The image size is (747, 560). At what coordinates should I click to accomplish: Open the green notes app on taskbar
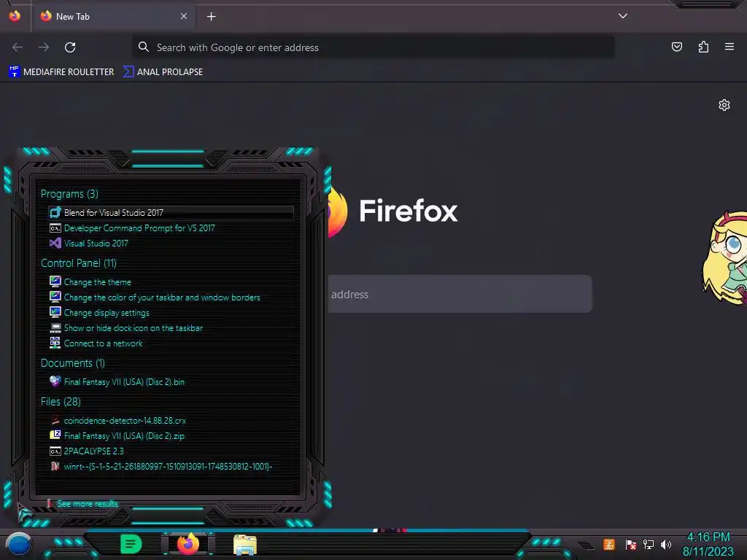pyautogui.click(x=131, y=544)
